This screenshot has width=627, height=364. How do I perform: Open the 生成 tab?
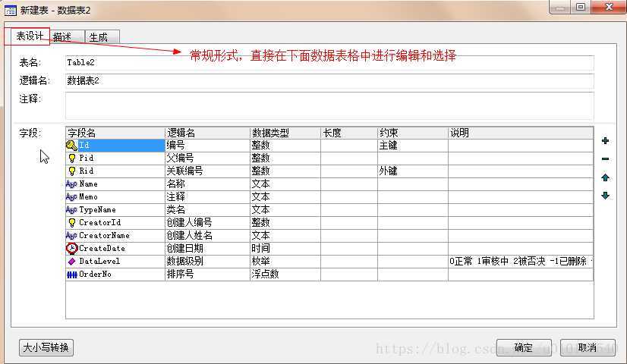102,37
